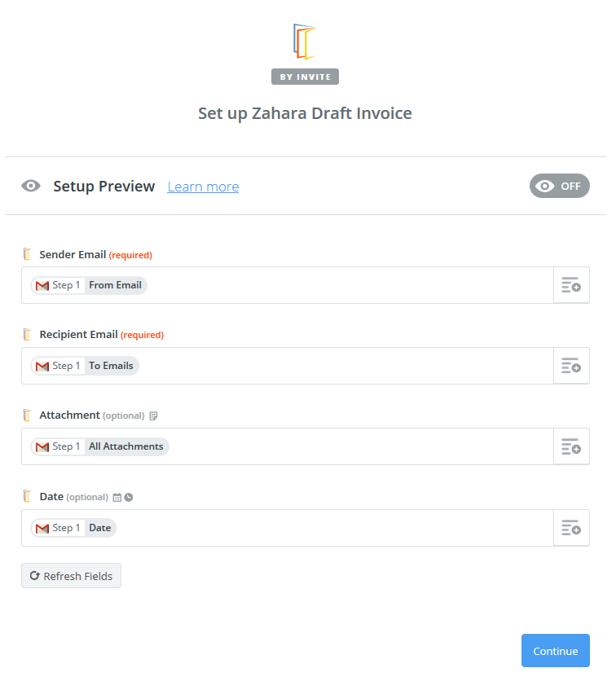Click the Zahara logo icon at top
616x677 pixels.
(305, 42)
